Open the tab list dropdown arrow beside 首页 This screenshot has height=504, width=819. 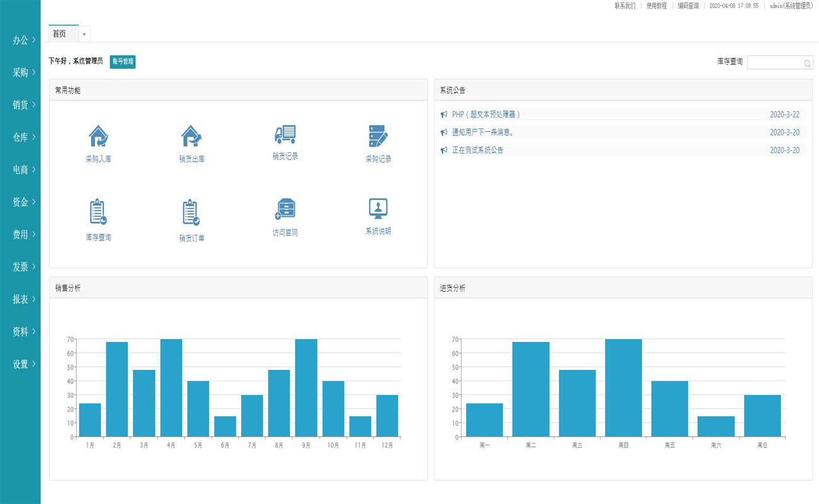[x=84, y=35]
